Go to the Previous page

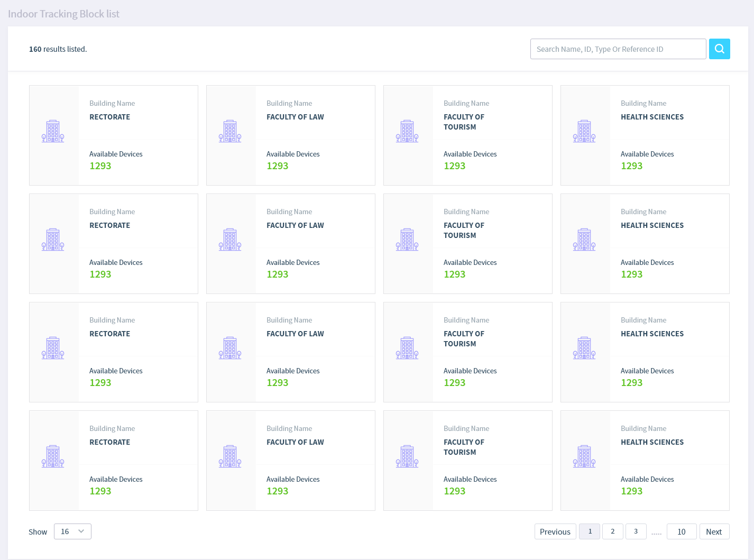tap(555, 531)
